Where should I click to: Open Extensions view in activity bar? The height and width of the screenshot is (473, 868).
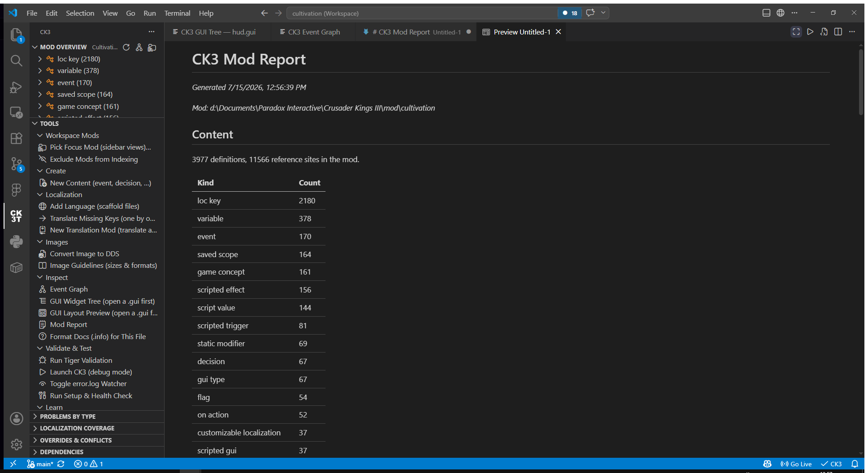pos(16,138)
